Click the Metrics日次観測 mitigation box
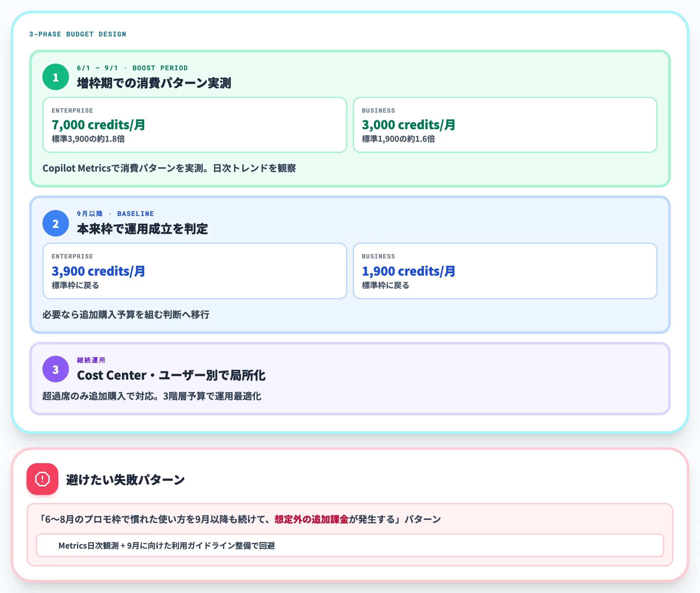This screenshot has height=593, width=700. coord(350,545)
